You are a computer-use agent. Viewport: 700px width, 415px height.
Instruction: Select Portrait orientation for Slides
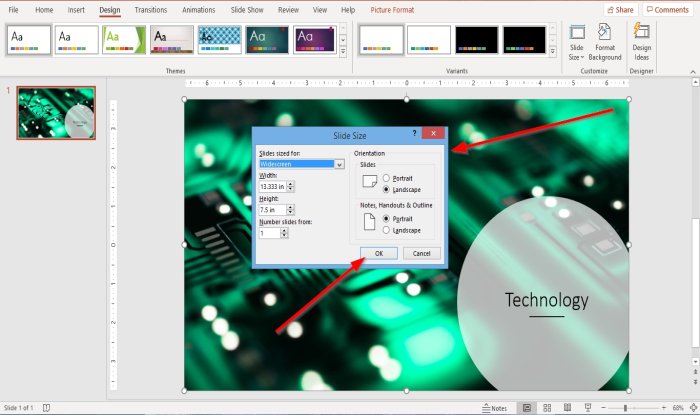click(386, 178)
